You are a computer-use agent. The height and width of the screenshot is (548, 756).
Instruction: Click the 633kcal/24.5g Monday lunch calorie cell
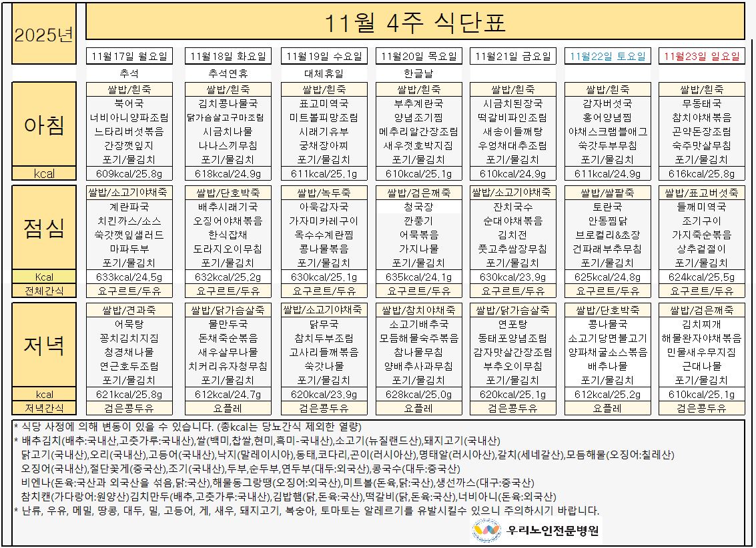(129, 277)
